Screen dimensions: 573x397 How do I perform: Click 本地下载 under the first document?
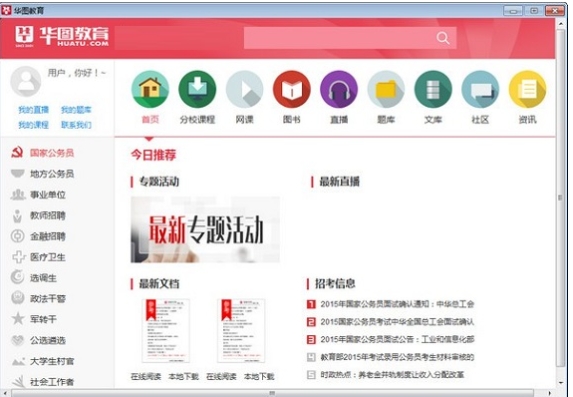point(183,376)
